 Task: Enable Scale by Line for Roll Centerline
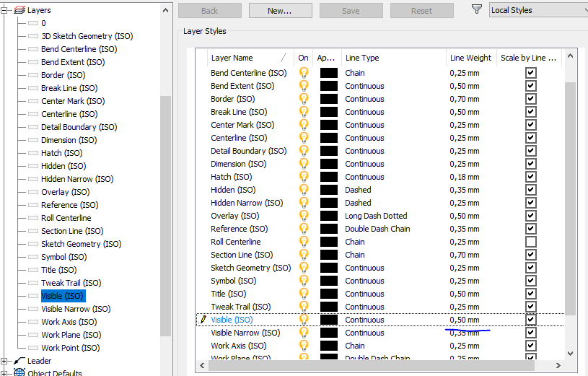[530, 242]
